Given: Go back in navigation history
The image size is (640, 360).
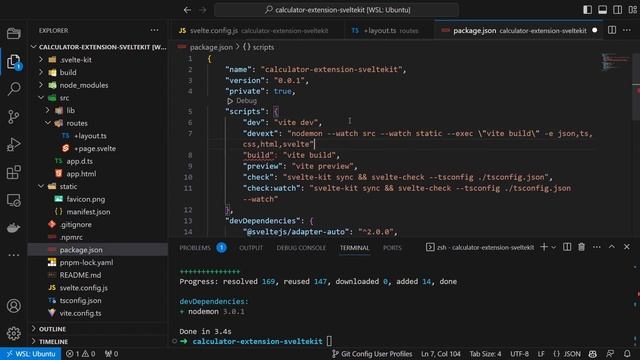Looking at the screenshot, I should (187, 10).
